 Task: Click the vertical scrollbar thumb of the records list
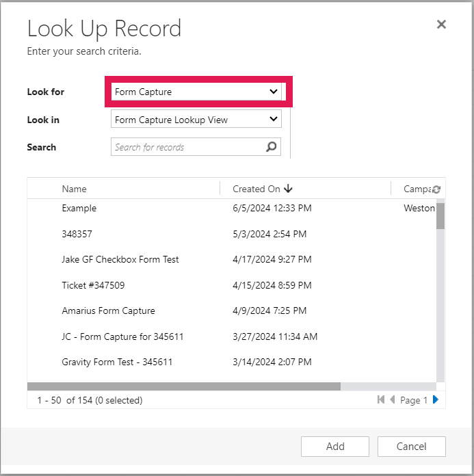pyautogui.click(x=440, y=216)
